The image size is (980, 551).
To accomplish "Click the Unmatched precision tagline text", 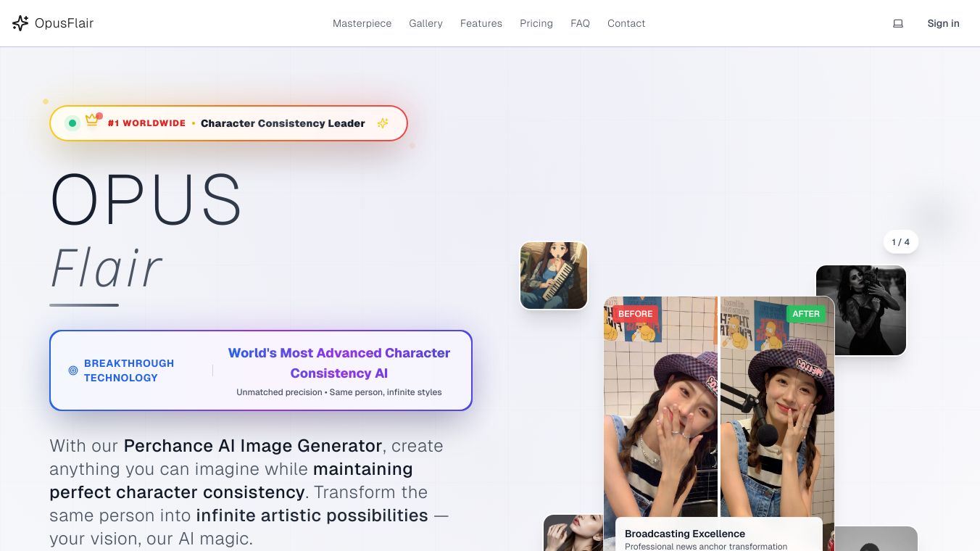I will pyautogui.click(x=339, y=392).
